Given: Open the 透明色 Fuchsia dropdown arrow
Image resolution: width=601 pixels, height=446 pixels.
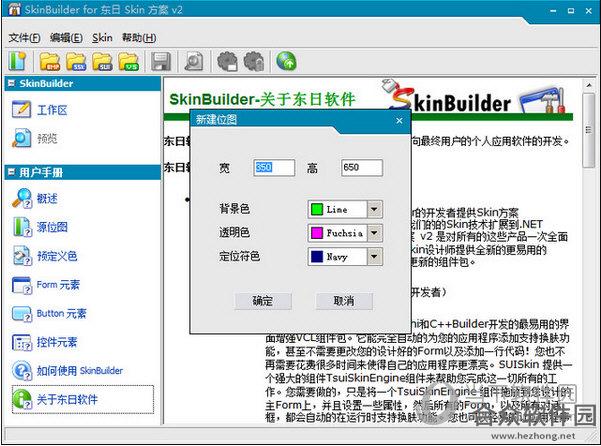Looking at the screenshot, I should (x=374, y=233).
